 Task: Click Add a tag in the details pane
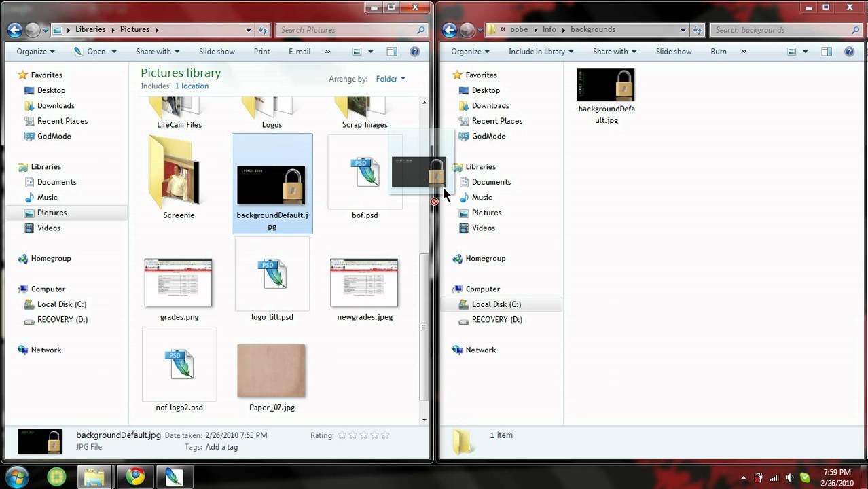221,447
